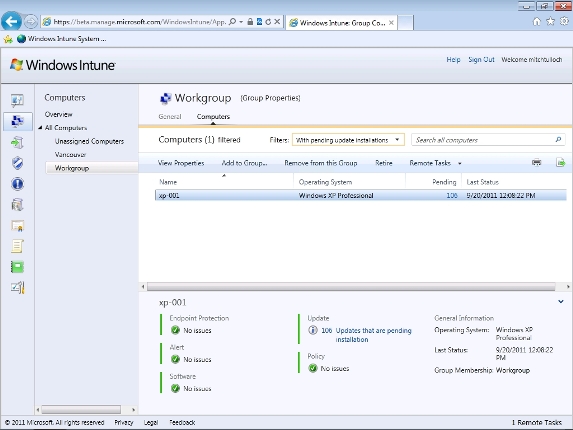573x430 pixels.
Task: Open the Filters dropdown with pending updates
Action: click(348, 140)
